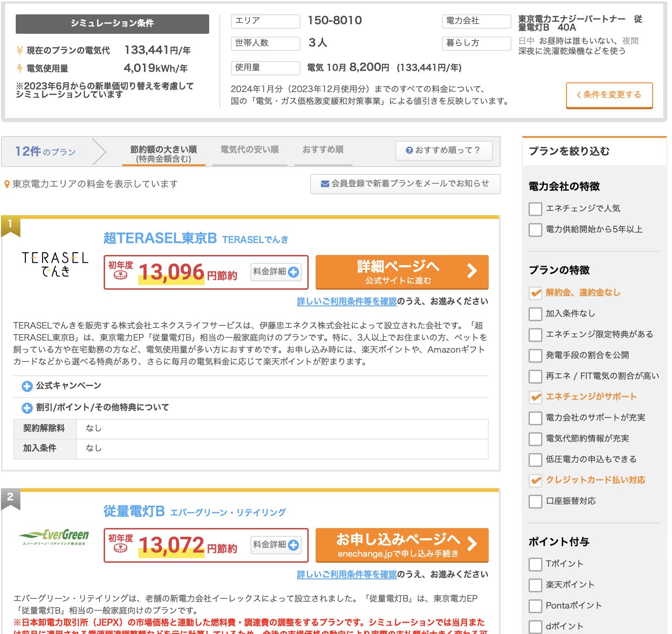
Task: Click the envelope icon in the 会員登録 button
Action: pos(325,184)
